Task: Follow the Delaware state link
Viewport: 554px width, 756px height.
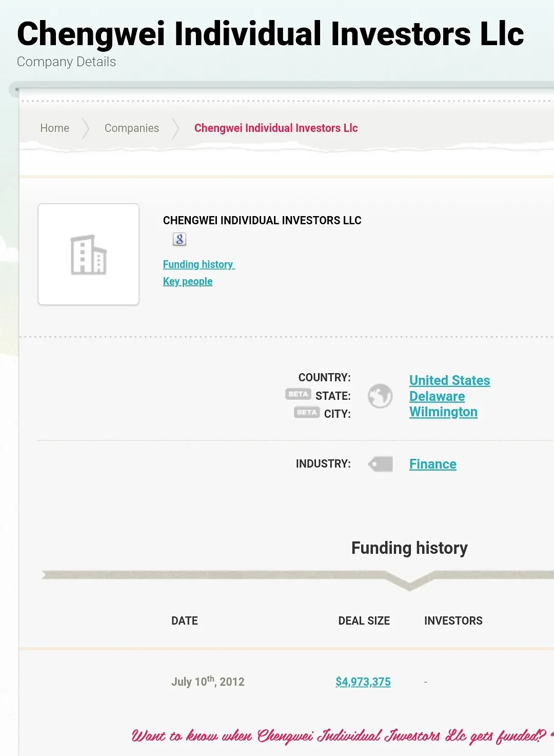Action: pos(437,396)
